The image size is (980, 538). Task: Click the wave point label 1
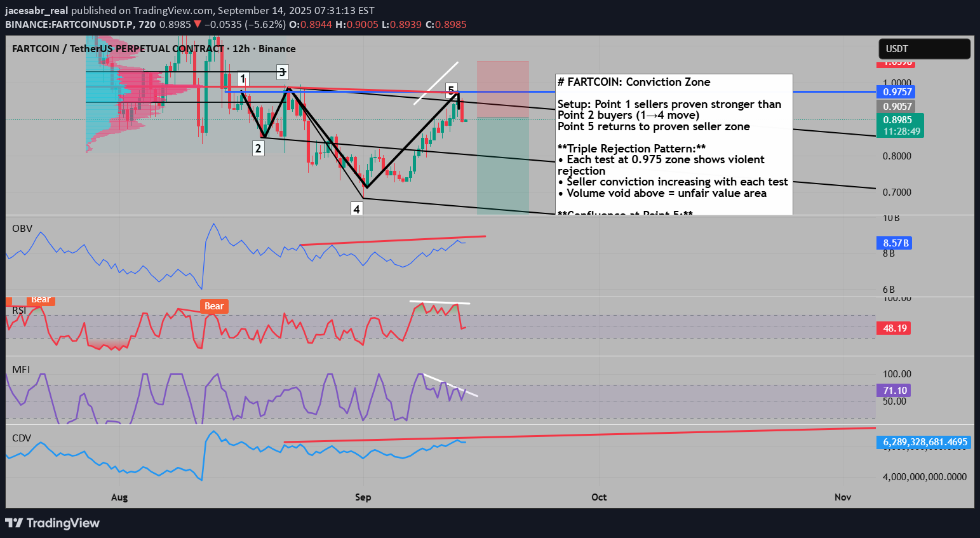[x=243, y=79]
